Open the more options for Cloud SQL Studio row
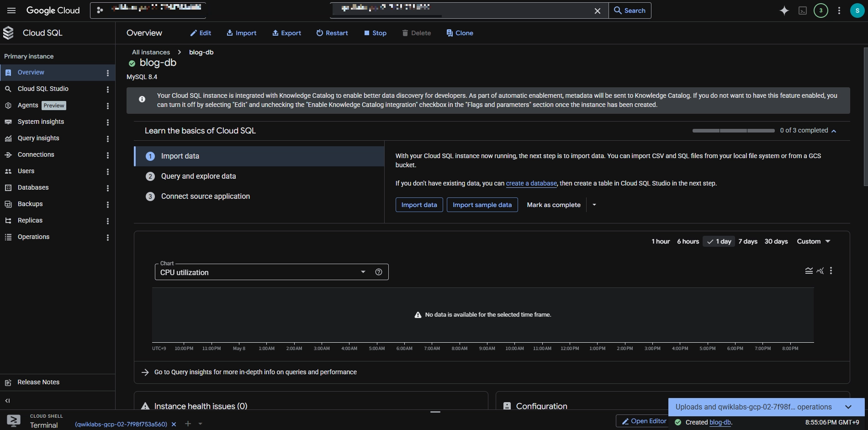 coord(108,89)
